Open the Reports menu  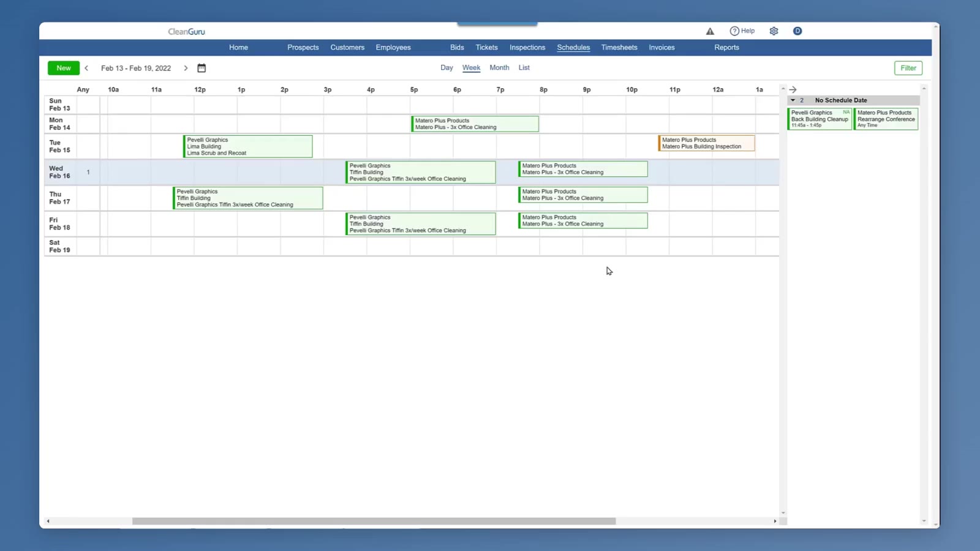tap(726, 48)
